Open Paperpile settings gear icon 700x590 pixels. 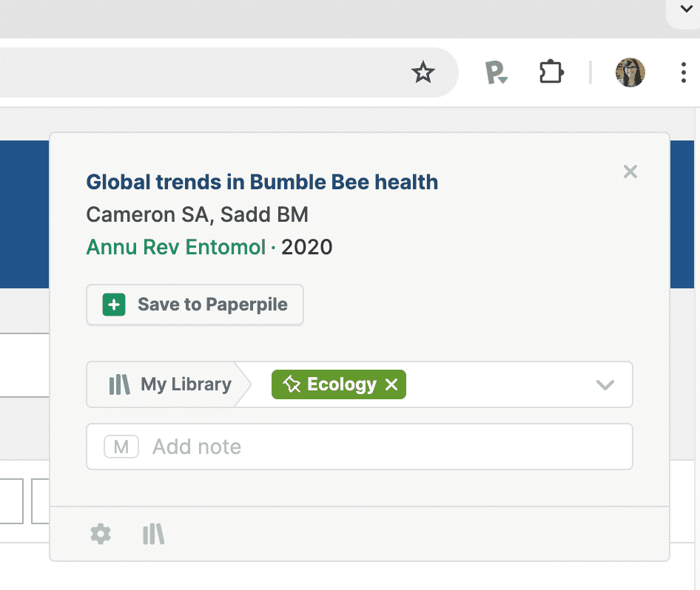tap(101, 534)
